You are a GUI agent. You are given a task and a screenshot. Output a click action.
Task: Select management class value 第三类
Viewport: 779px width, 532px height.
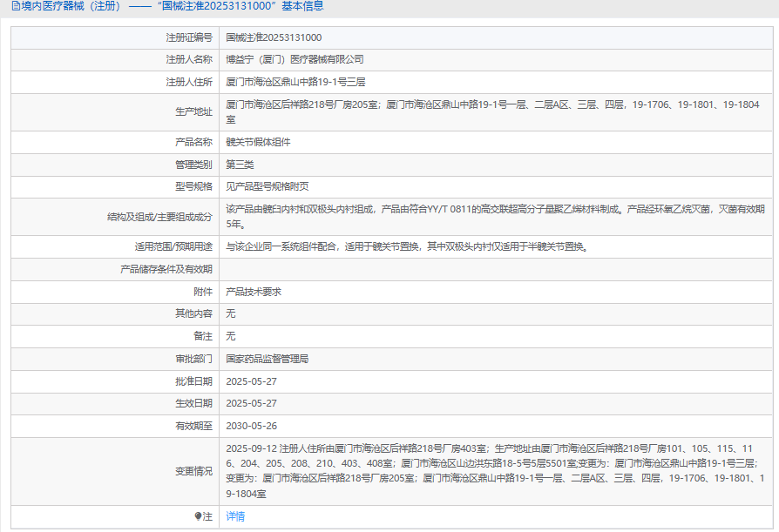(x=240, y=165)
